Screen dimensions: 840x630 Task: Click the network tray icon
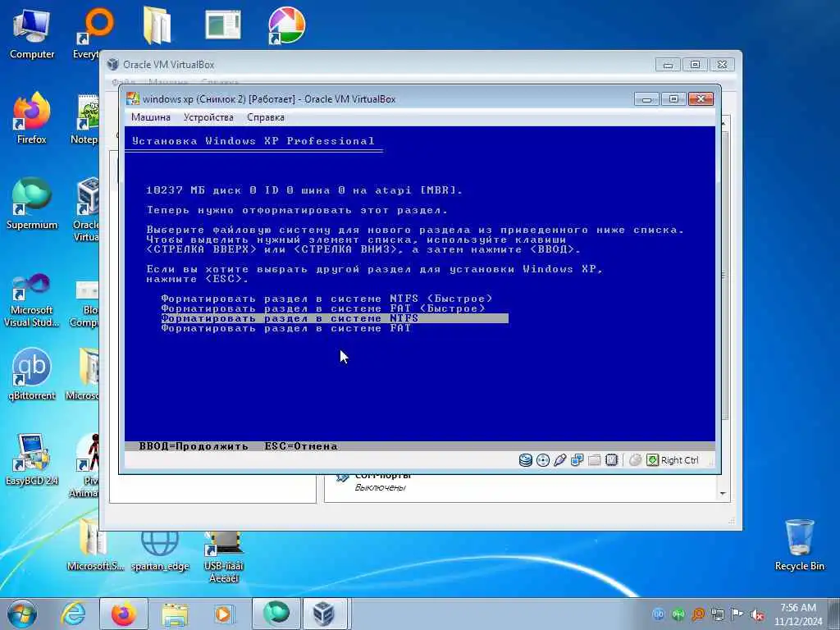717,614
